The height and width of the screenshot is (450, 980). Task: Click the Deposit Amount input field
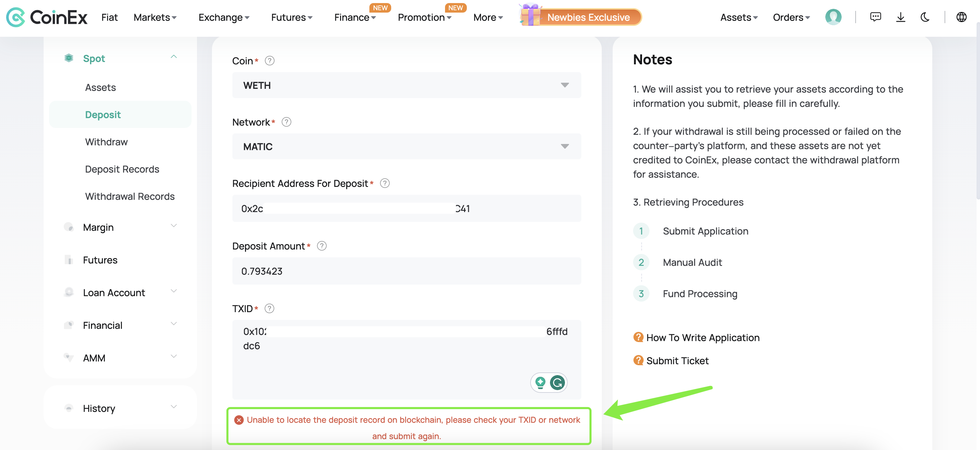click(x=406, y=271)
